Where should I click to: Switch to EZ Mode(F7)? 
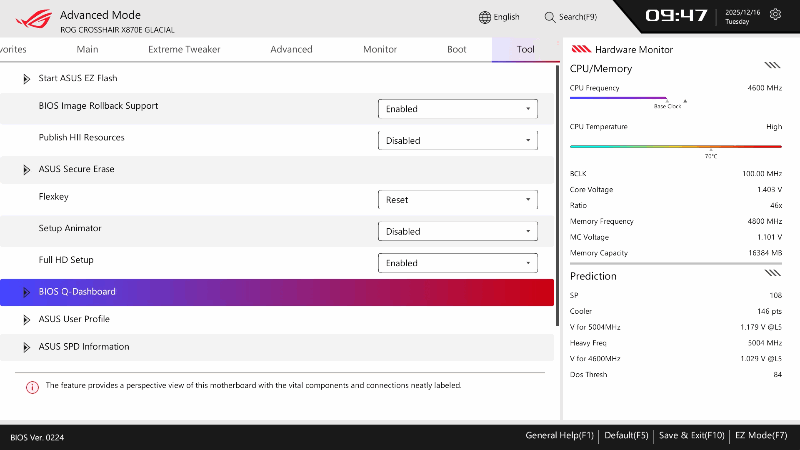pyautogui.click(x=761, y=436)
